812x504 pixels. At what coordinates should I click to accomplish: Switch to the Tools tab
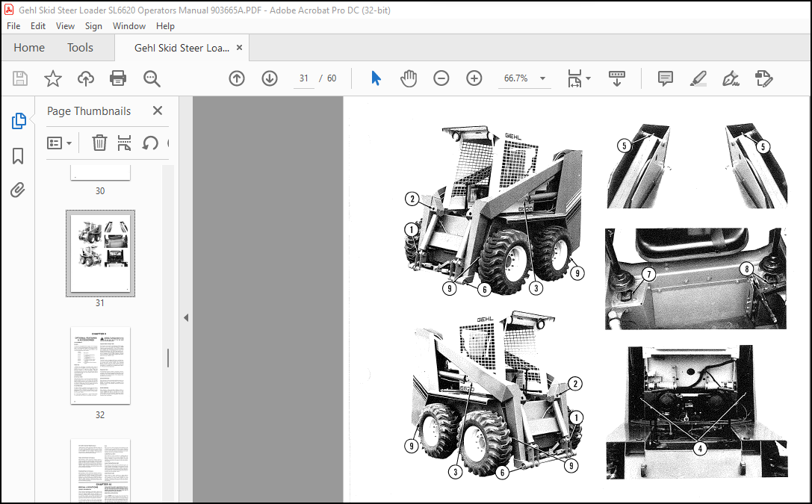tap(80, 48)
